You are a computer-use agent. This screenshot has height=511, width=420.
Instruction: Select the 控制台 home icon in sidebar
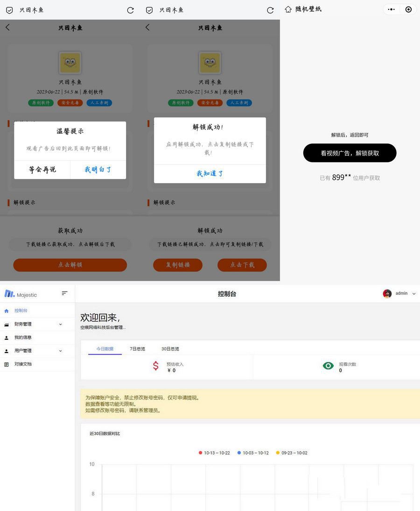tap(7, 310)
